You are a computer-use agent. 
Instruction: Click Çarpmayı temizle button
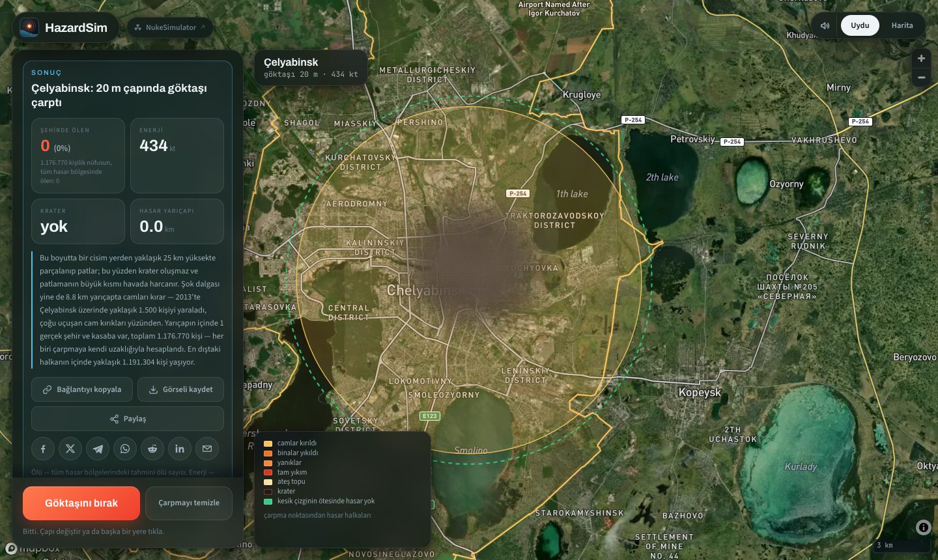click(189, 503)
